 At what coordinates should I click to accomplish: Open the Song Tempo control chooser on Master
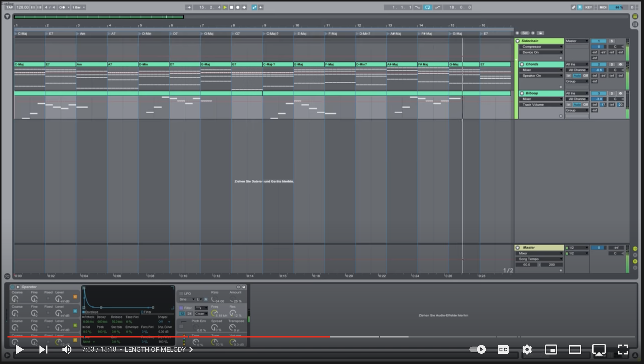(x=539, y=259)
